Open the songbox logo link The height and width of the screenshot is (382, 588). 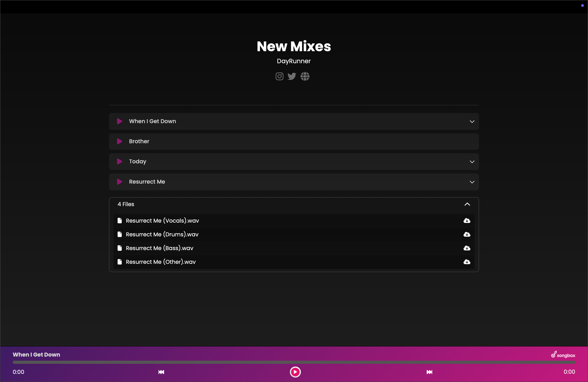coord(563,355)
